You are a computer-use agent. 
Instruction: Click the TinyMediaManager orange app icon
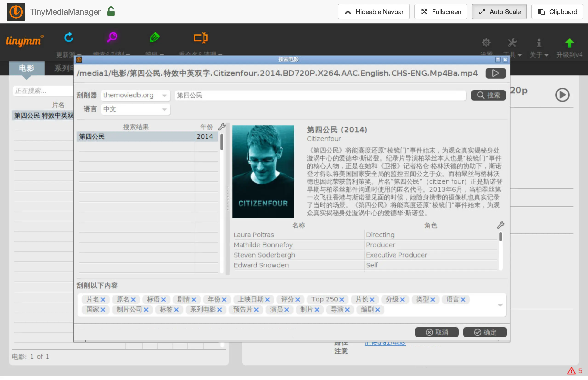click(x=16, y=11)
